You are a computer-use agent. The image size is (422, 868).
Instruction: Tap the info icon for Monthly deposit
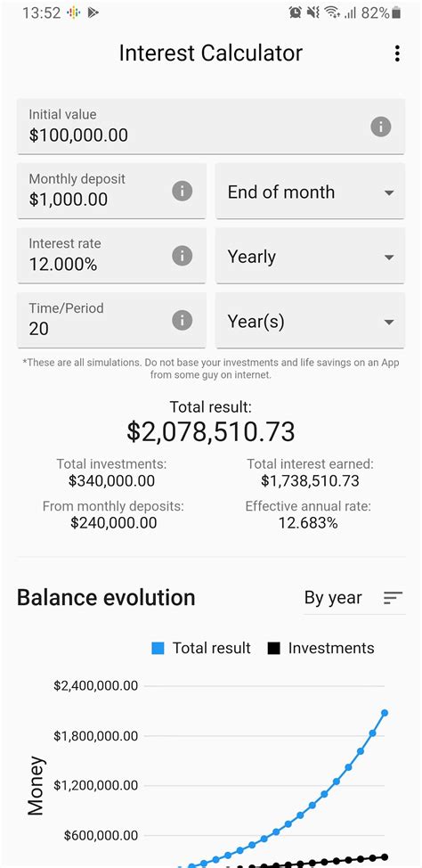(182, 191)
